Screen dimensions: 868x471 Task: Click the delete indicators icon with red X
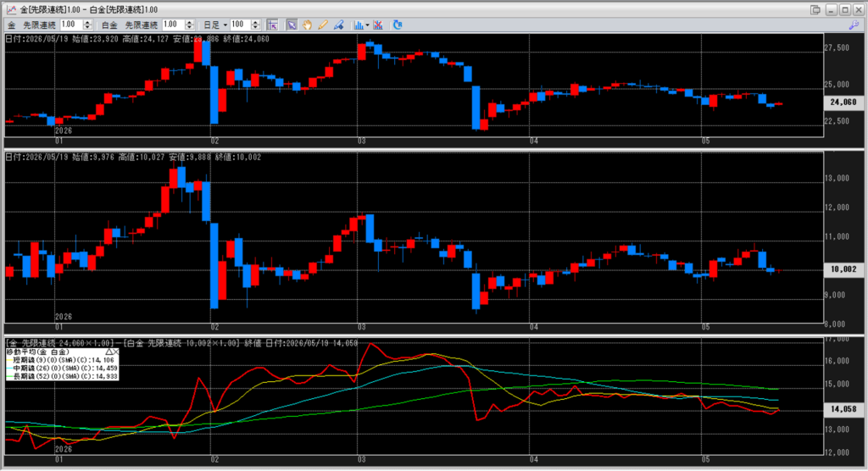tap(378, 25)
